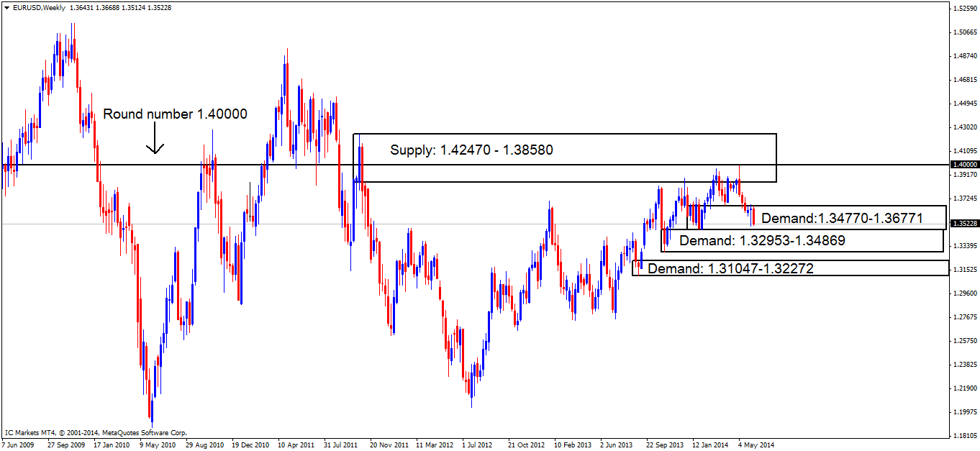Select the 'Supply: 1.42470 - 1.38580' label
Viewport: 980px width, 451px height.
click(x=471, y=150)
